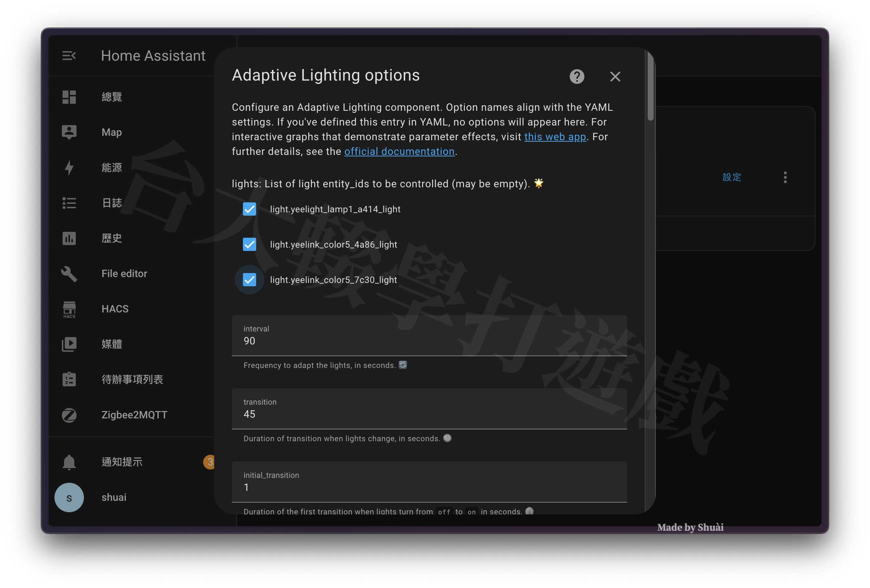Screen dimensions: 870x588
Task: Click the notification count badge
Action: click(209, 462)
